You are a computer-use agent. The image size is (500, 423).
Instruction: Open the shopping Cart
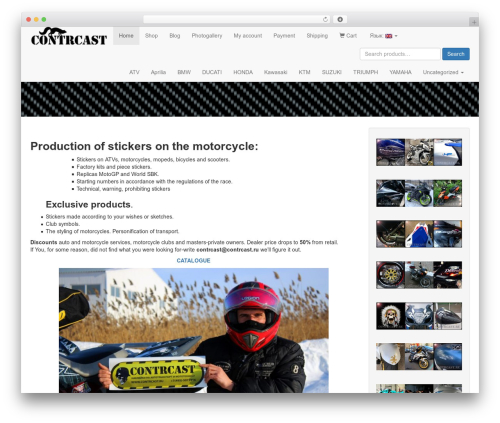tap(348, 36)
